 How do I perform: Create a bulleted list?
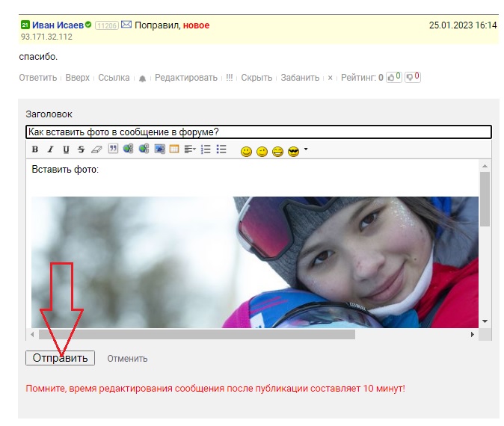tap(221, 149)
